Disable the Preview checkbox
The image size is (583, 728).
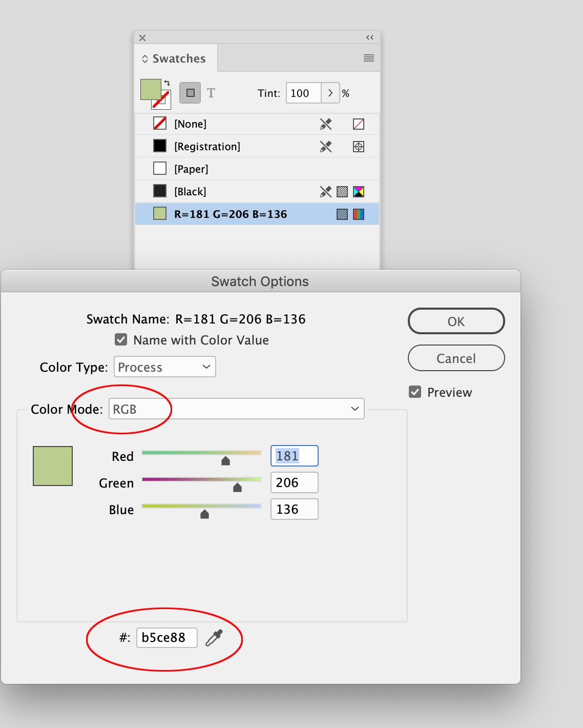414,392
